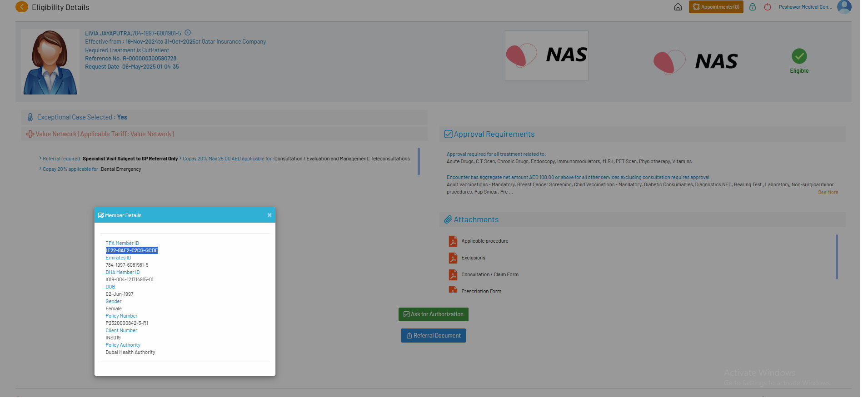Click the Request Date in the header

132,67
